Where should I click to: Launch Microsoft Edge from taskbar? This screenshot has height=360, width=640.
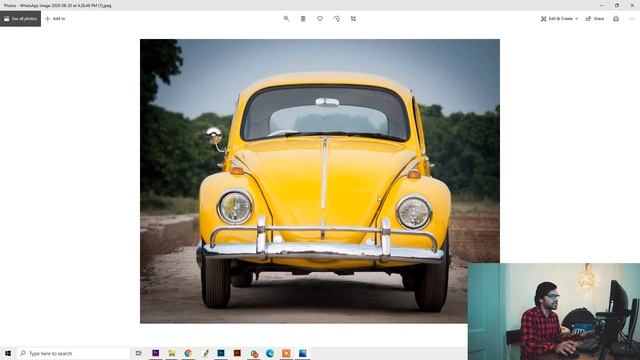(270, 353)
